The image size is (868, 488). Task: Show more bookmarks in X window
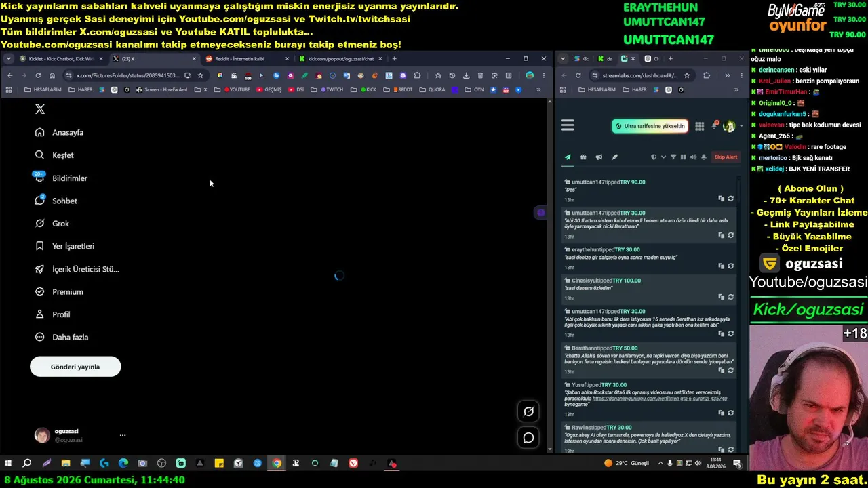tap(538, 89)
